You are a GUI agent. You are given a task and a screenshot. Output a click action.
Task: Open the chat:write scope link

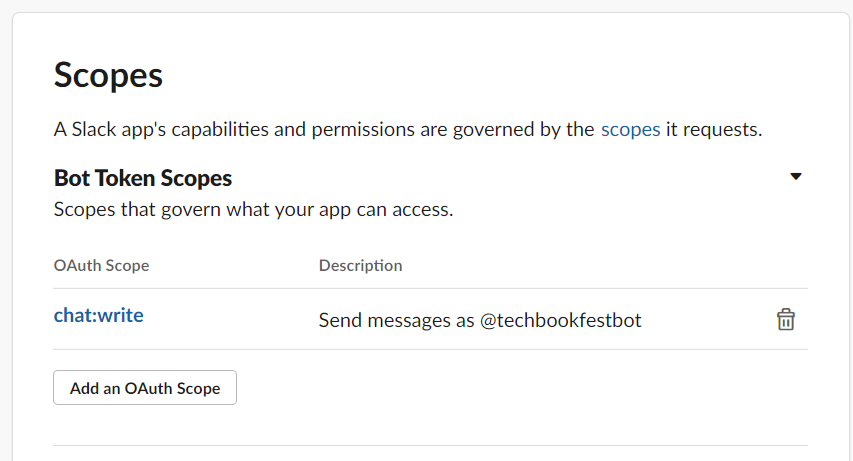click(x=98, y=315)
